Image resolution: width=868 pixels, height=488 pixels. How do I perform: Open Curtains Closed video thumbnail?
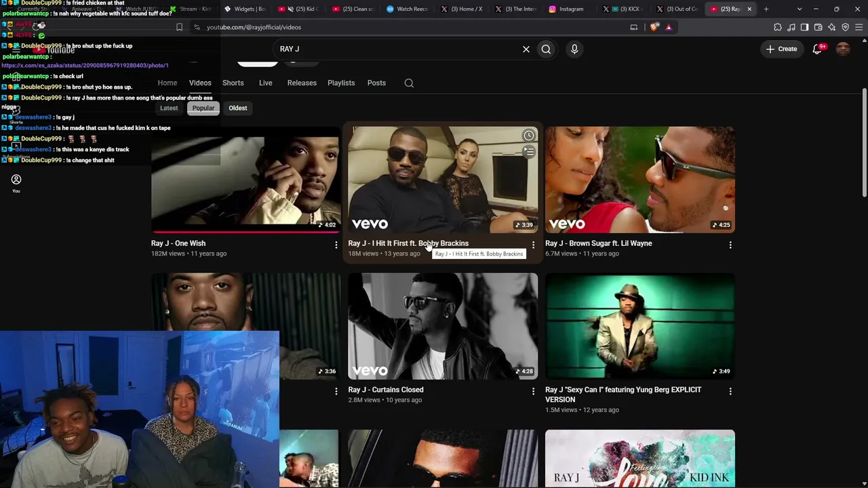443,325
